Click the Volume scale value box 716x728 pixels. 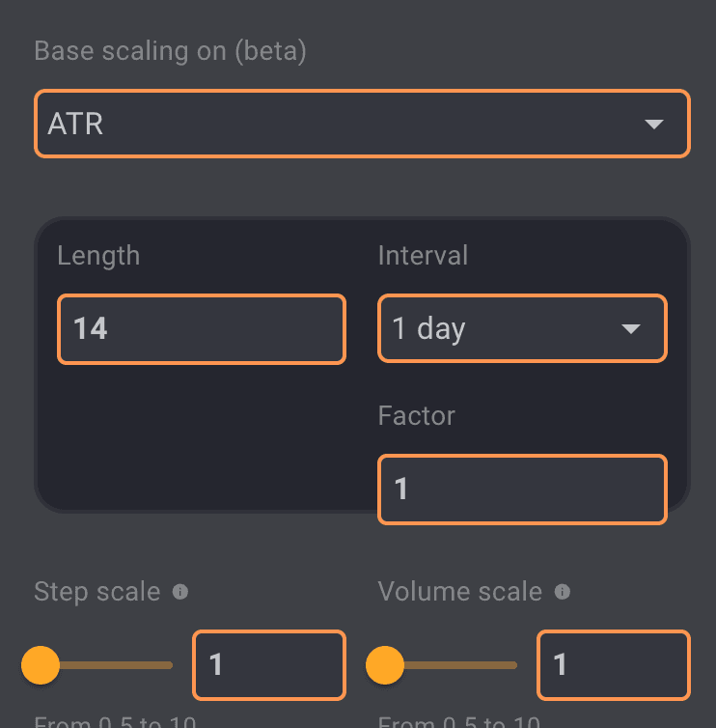613,664
